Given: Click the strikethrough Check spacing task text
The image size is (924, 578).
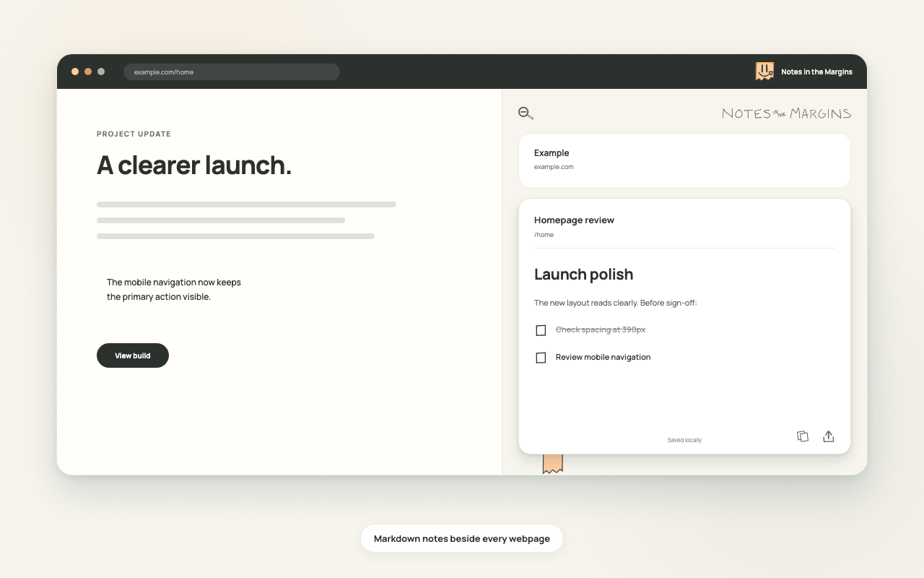Looking at the screenshot, I should 601,329.
